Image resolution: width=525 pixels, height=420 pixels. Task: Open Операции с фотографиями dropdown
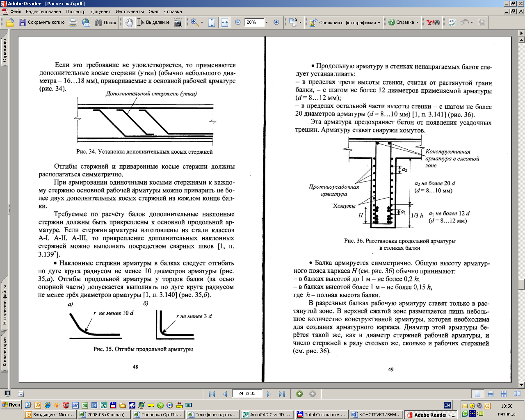(345, 23)
